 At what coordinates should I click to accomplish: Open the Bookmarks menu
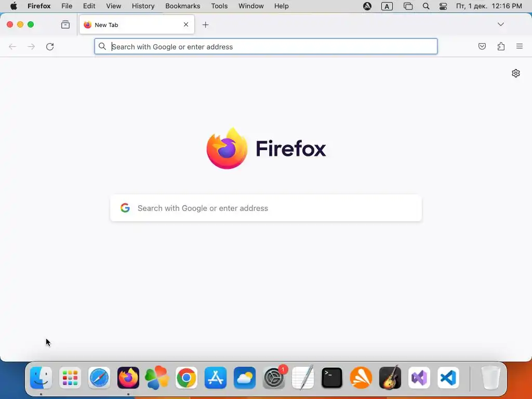pyautogui.click(x=182, y=6)
